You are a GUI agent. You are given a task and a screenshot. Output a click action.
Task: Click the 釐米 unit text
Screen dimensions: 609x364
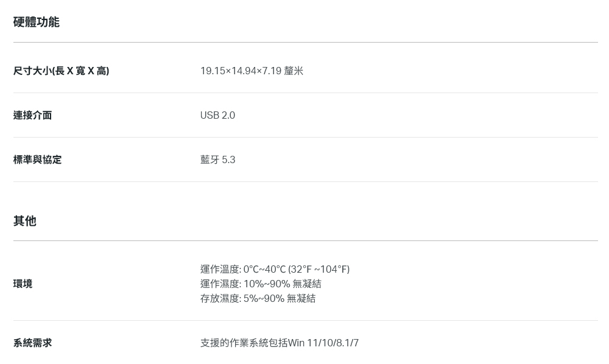[x=294, y=71]
